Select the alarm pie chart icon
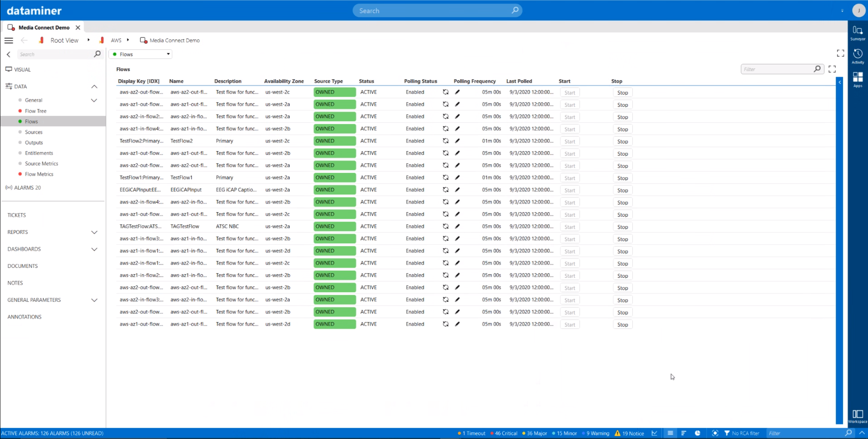 pos(698,433)
